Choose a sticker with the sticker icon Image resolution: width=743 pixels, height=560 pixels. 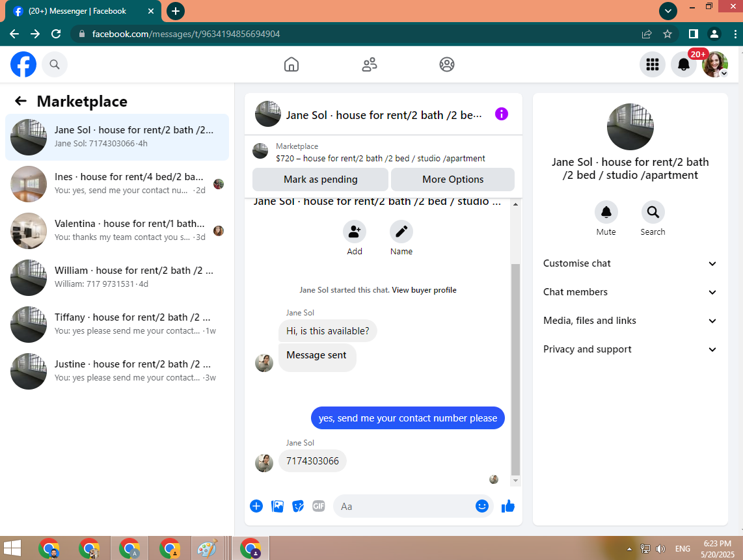(x=298, y=506)
